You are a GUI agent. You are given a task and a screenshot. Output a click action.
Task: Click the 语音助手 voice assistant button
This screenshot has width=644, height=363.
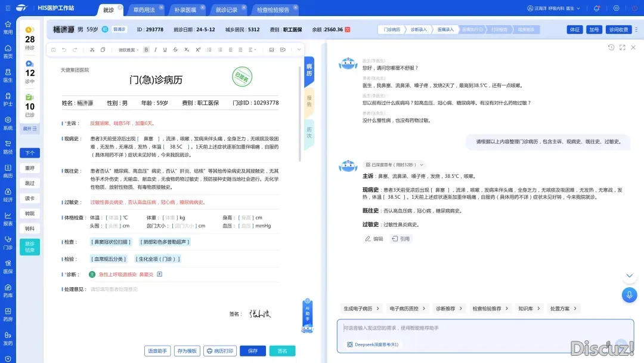coord(157,350)
